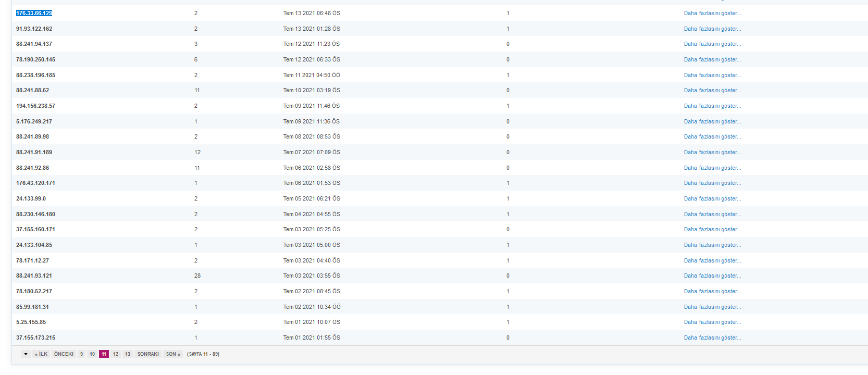Show more for IP 85.99.181.31
This screenshot has width=868, height=375.
(x=712, y=307)
